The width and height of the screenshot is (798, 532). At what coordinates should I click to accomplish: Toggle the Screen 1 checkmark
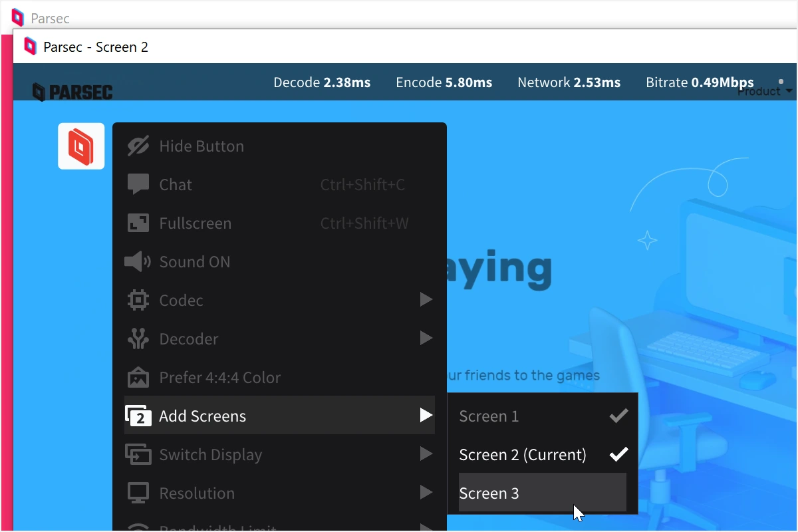[618, 416]
